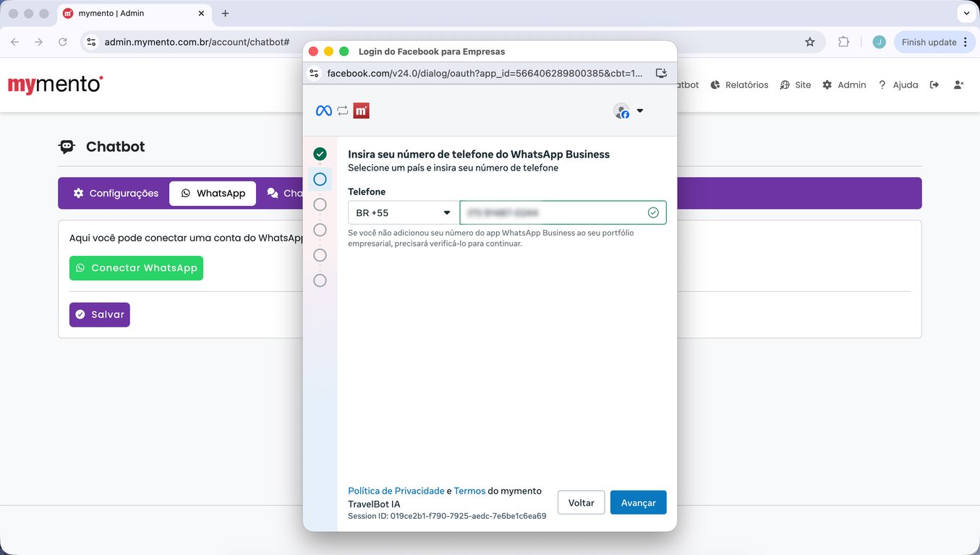Click the Session ID text in the popup
980x555 pixels.
[447, 516]
